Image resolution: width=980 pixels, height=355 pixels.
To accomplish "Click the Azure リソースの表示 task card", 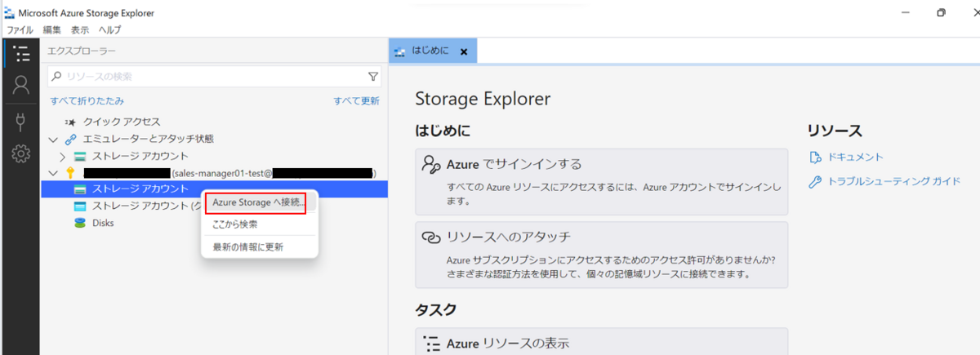I will tap(601, 342).
